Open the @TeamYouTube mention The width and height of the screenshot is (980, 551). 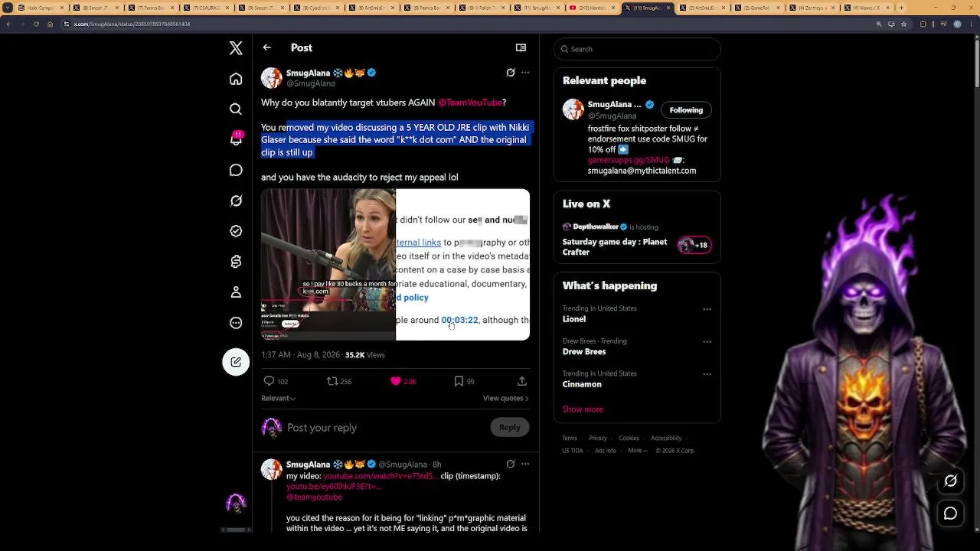coord(470,103)
